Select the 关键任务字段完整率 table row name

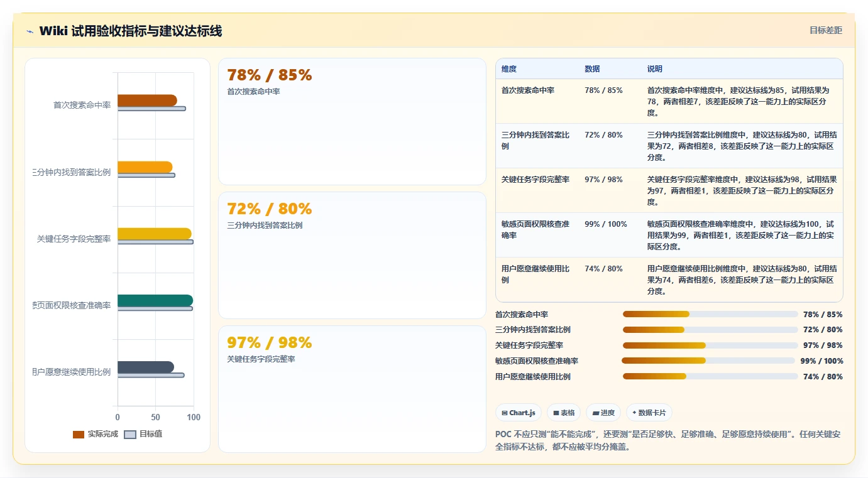pyautogui.click(x=536, y=180)
